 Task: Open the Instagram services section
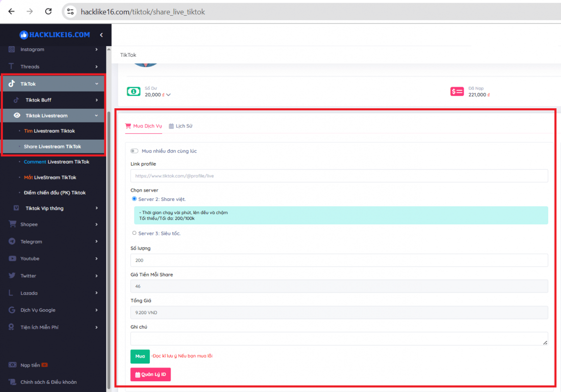[32, 49]
